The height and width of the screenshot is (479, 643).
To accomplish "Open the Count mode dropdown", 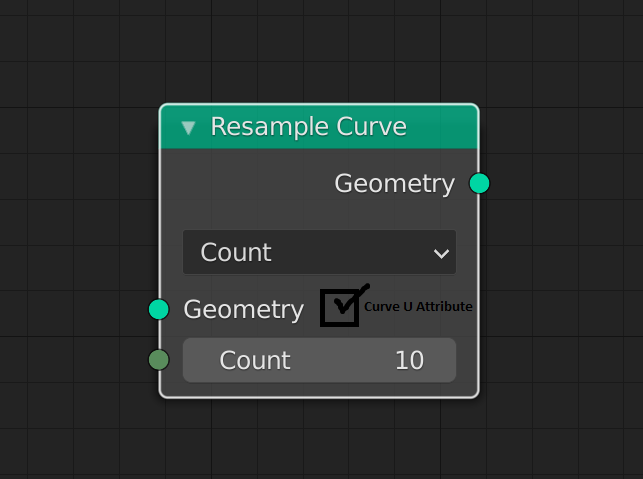I will (x=319, y=252).
